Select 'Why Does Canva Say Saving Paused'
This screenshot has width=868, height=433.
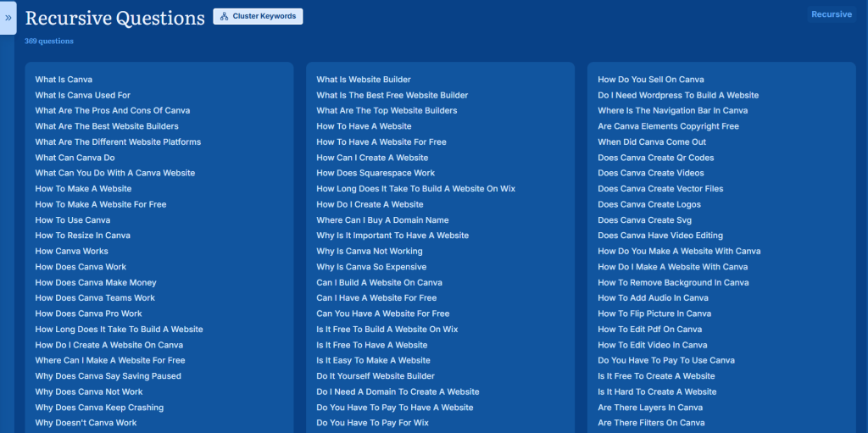point(108,376)
